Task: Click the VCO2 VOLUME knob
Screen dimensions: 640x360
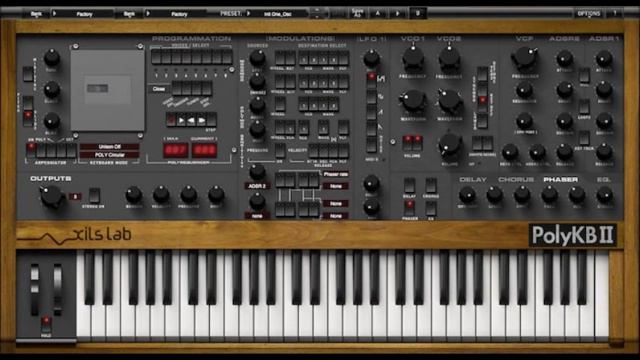Action: coord(450,145)
